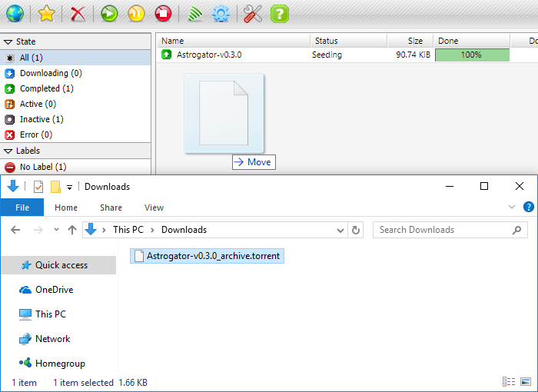Screen dimensions: 538x392
Task: Click the yellow star toolbar icon
Action: [x=46, y=13]
